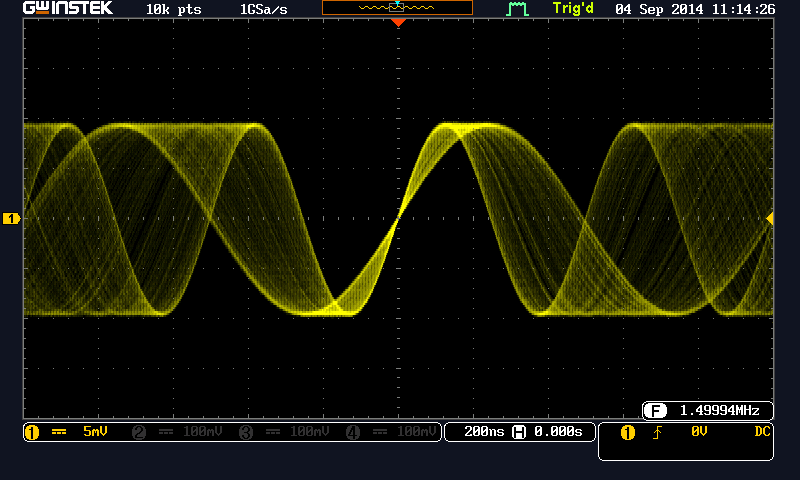Viewport: 800px width, 480px height.
Task: Click the horizontal position H icon
Action: click(x=519, y=432)
